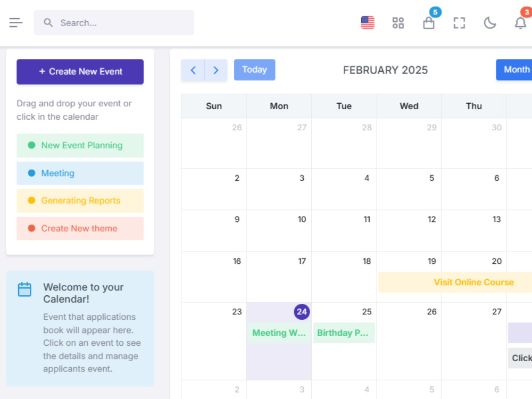Select January 28 greyed day cell
Screen dimensions: 532x399
(x=344, y=143)
